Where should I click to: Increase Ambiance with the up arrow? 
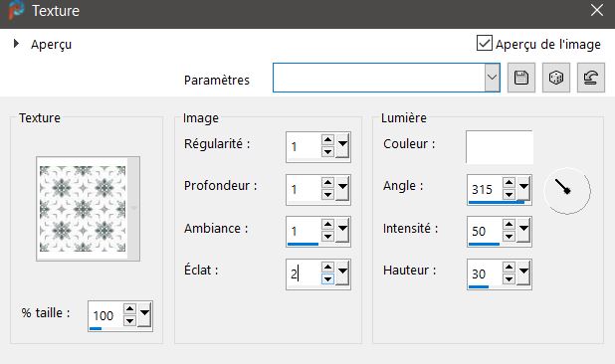click(327, 224)
